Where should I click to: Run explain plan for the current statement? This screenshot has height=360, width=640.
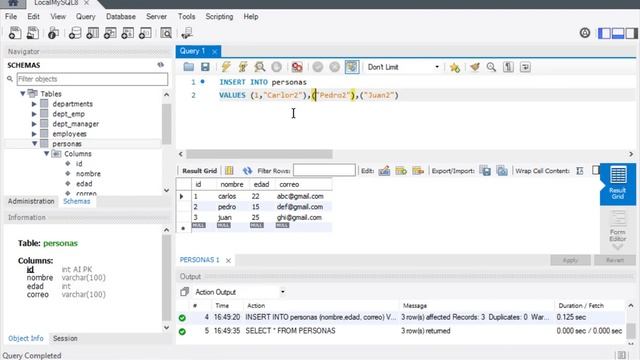coord(260,67)
